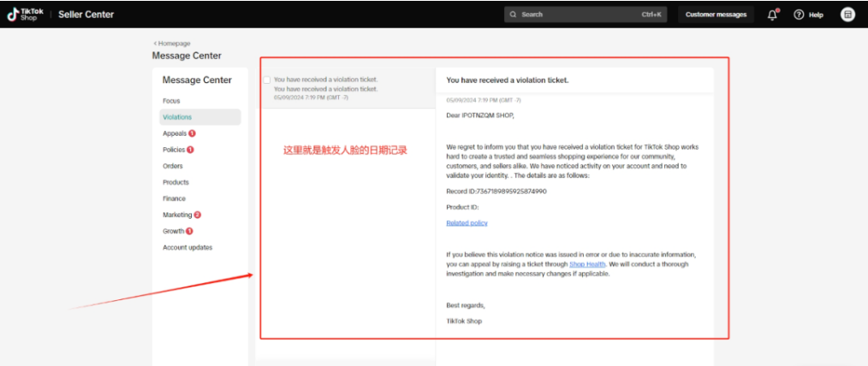Select Violations in Message Center sidebar
The image size is (868, 366).
coord(177,117)
